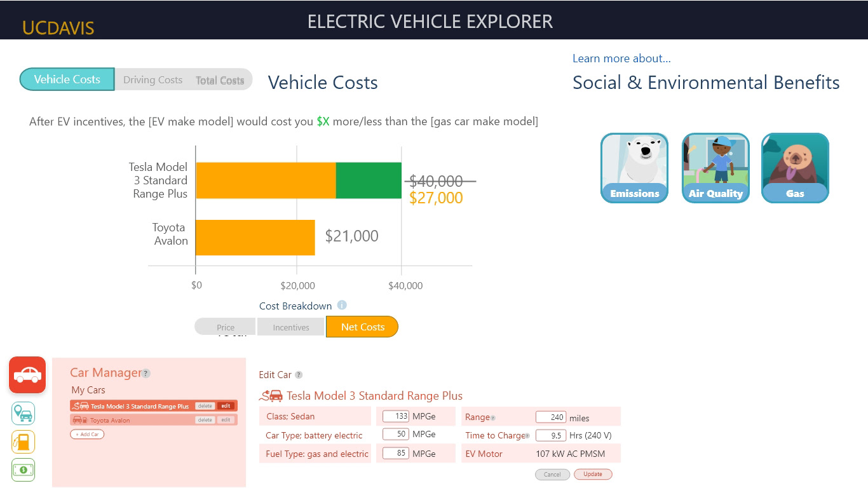Edit the Tesla Model 3 Standard Range Plus
The image size is (868, 488).
pyautogui.click(x=226, y=406)
